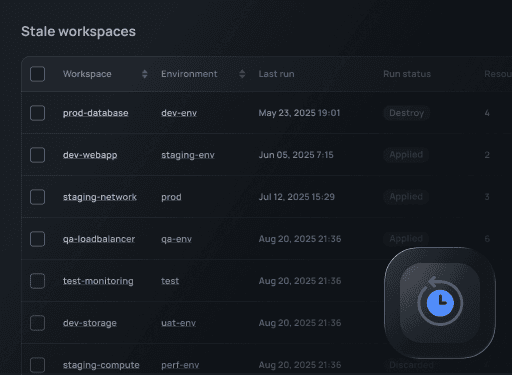Tick the test-monitoring row checkbox
The height and width of the screenshot is (375, 512).
pos(37,281)
